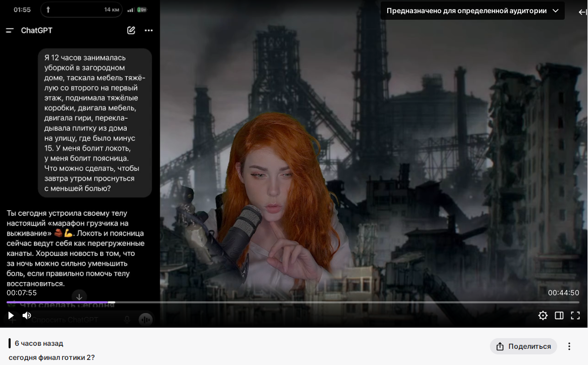
Task: Click the ChatGPT reply beginning 'Ты сегодня устроила'
Action: point(75,248)
